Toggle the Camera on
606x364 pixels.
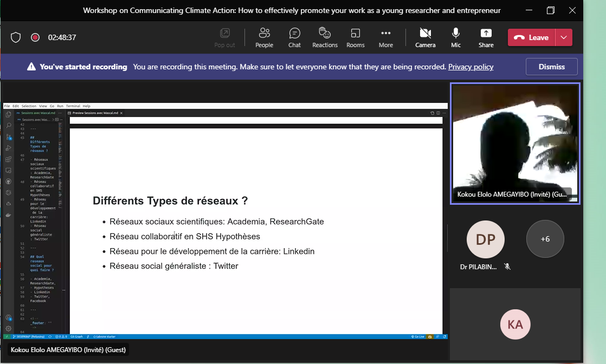[425, 37]
